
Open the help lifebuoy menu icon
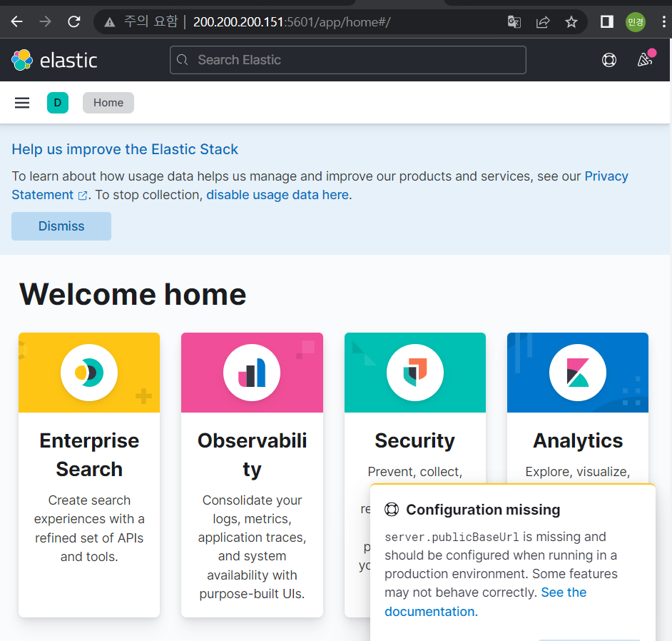(x=609, y=60)
